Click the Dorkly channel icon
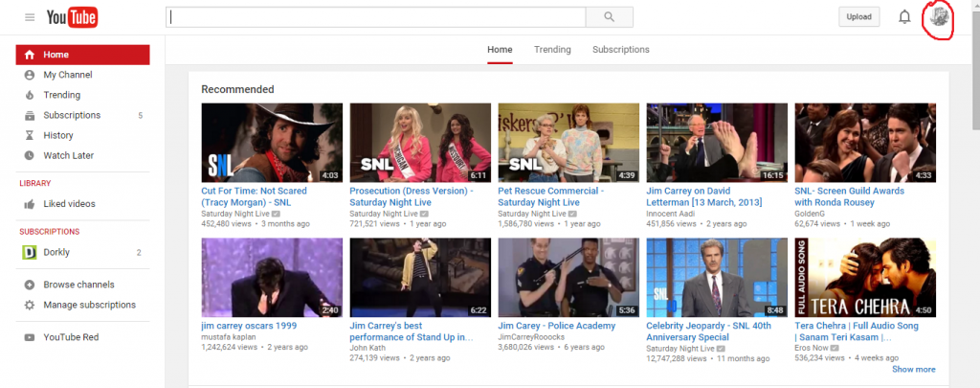Viewport: 980px width, 388px height. (30, 252)
